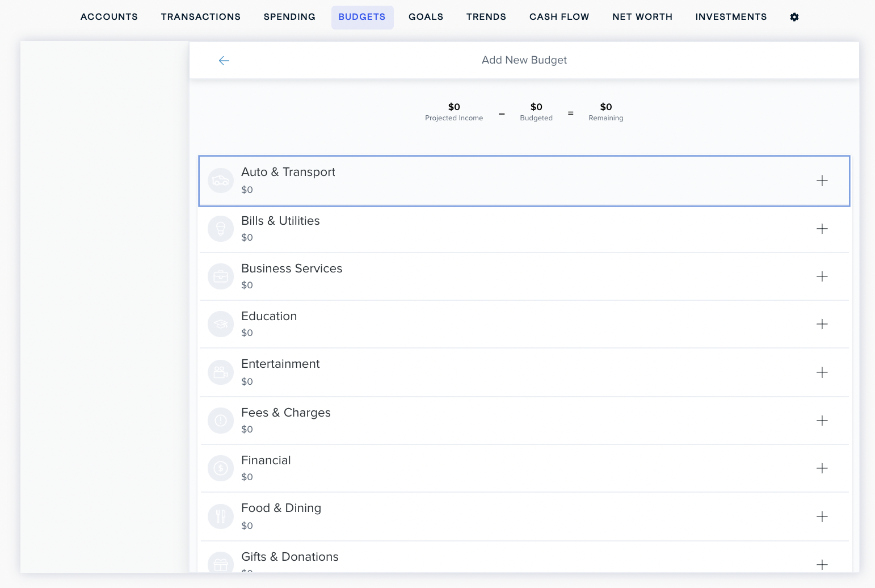Select the Entertainment category label
The width and height of the screenshot is (875, 588).
tap(280, 364)
